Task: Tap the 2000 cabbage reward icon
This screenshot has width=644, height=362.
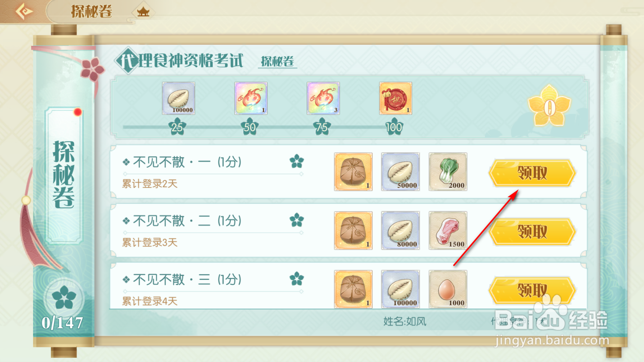Action: 448,172
